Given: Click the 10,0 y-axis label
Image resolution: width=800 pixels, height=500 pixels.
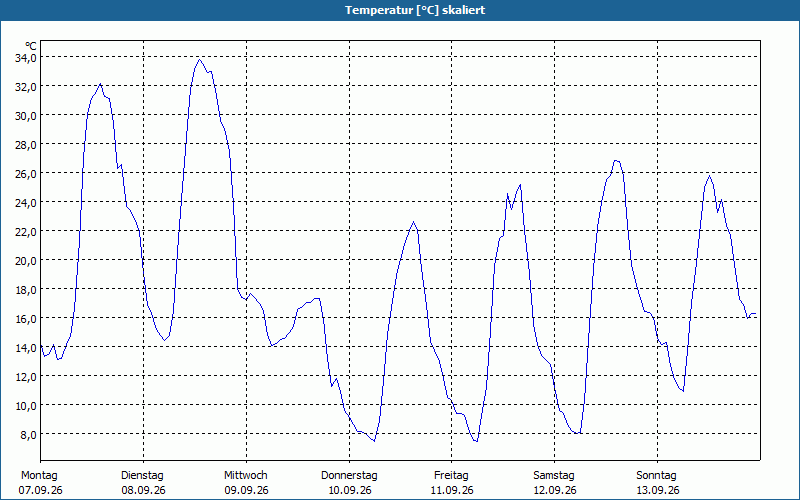Looking at the screenshot, I should (26, 406).
